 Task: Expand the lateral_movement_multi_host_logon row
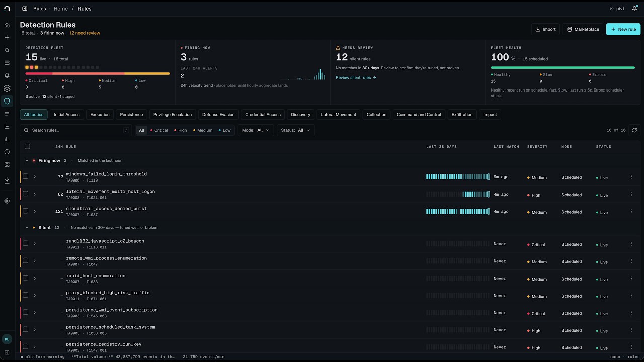click(35, 194)
